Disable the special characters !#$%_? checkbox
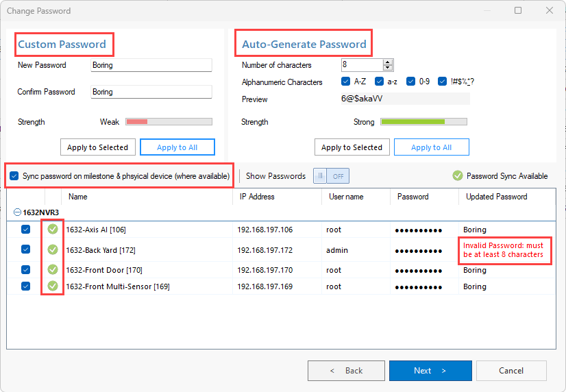566x392 pixels. 442,82
